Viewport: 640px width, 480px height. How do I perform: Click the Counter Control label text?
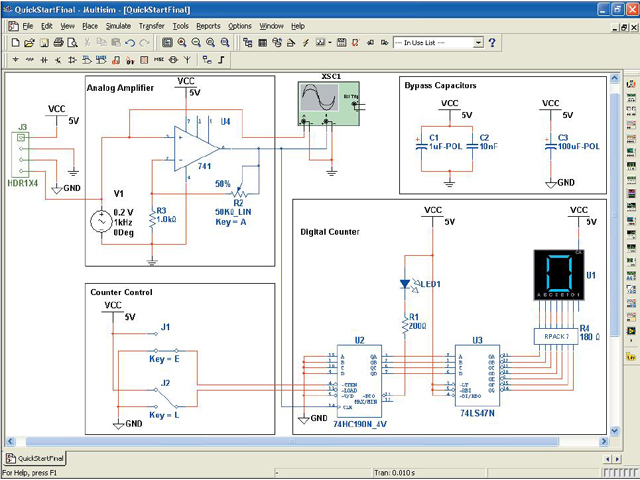pos(121,292)
